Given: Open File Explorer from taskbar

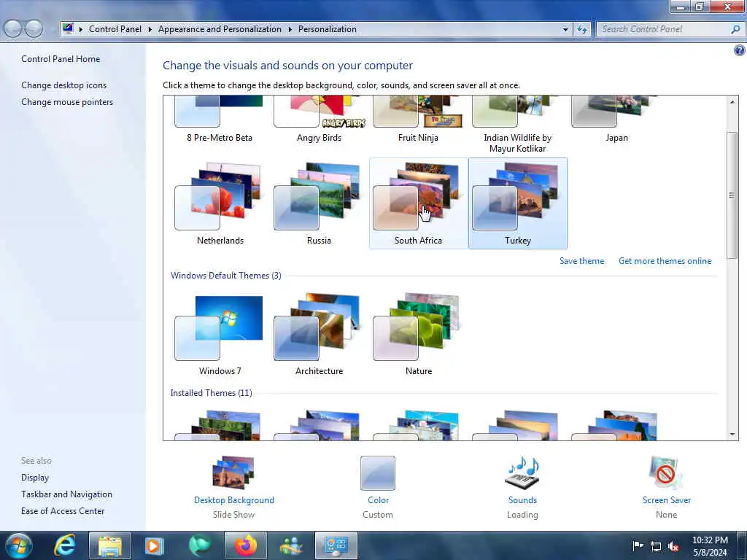Looking at the screenshot, I should tap(110, 545).
